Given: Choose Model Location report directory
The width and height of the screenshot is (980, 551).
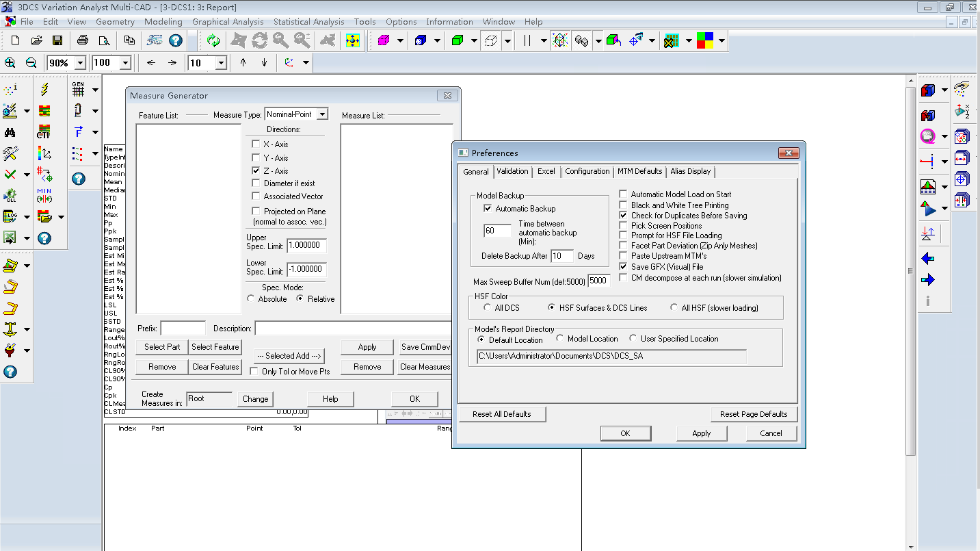Looking at the screenshot, I should point(560,339).
